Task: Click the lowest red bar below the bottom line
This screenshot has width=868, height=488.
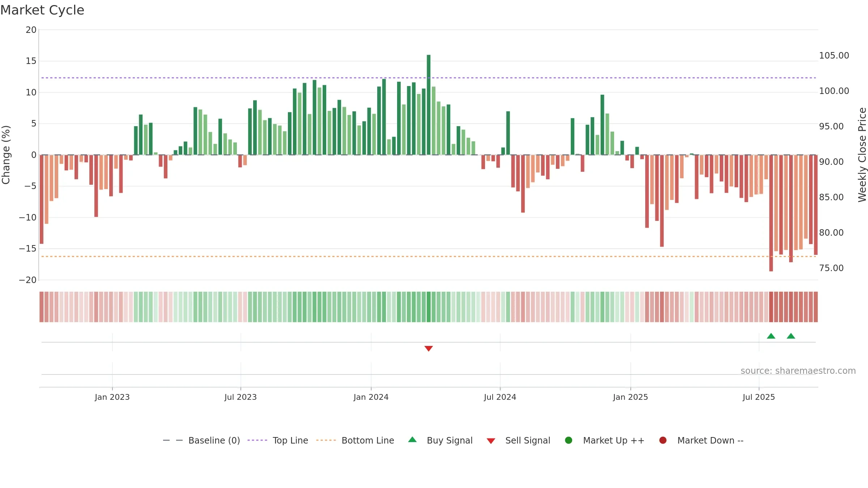Action: coord(771,213)
